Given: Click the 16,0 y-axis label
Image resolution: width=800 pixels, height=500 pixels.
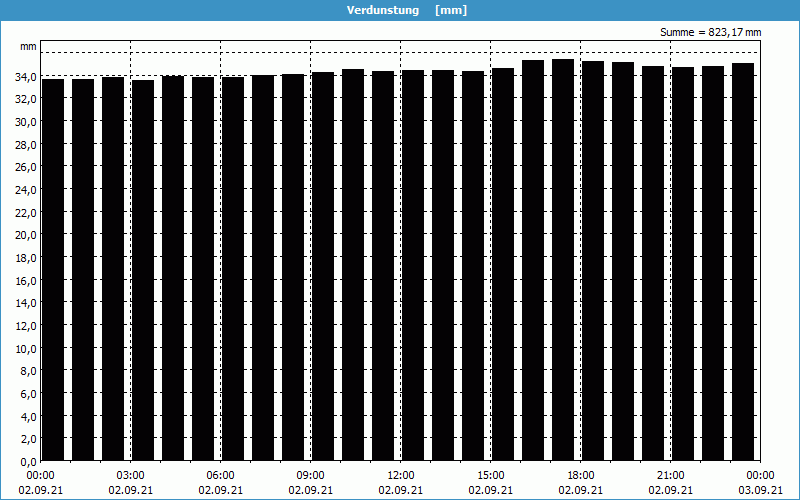Looking at the screenshot, I should [26, 280].
